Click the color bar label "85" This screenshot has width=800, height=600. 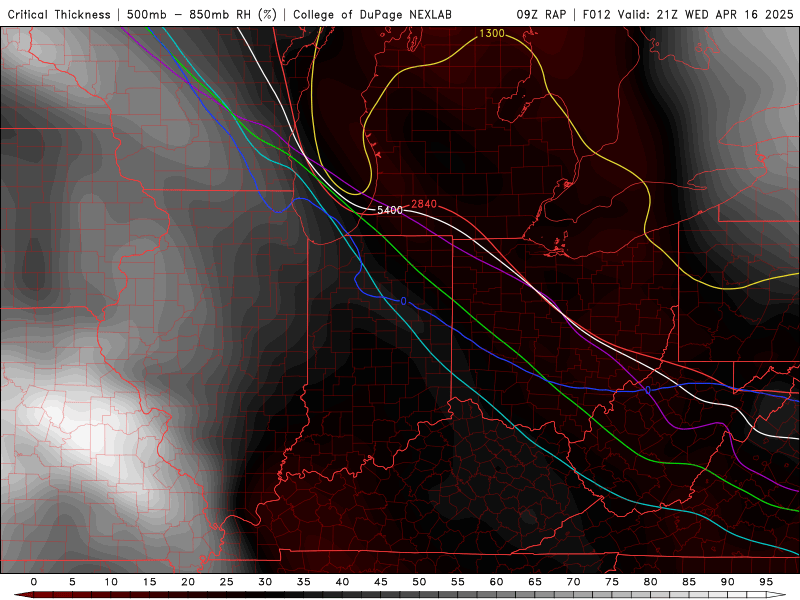coord(689,582)
